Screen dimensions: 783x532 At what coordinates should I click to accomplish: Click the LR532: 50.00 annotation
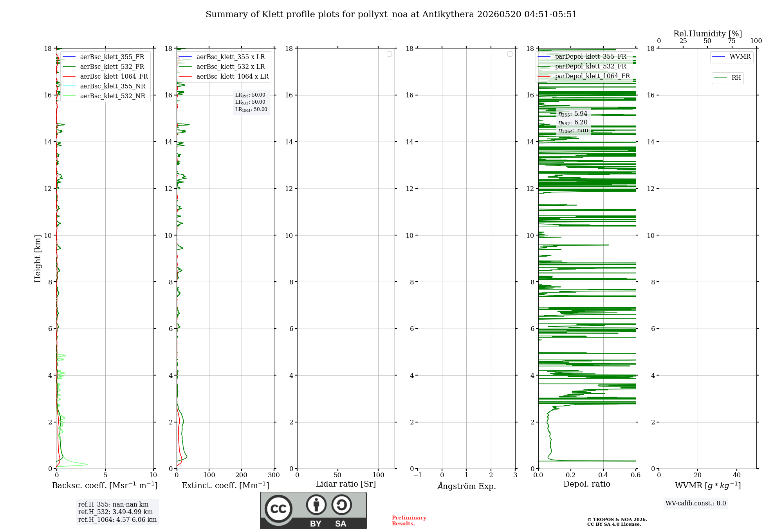click(x=250, y=102)
